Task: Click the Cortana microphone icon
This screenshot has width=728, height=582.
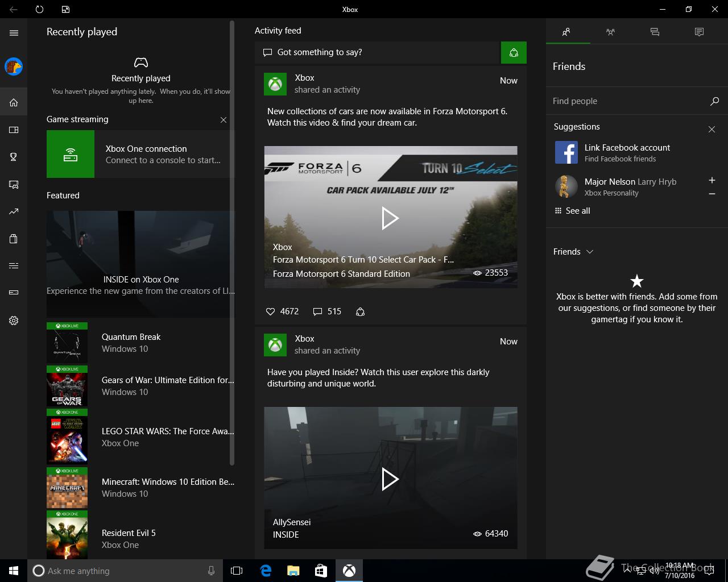Action: (212, 571)
